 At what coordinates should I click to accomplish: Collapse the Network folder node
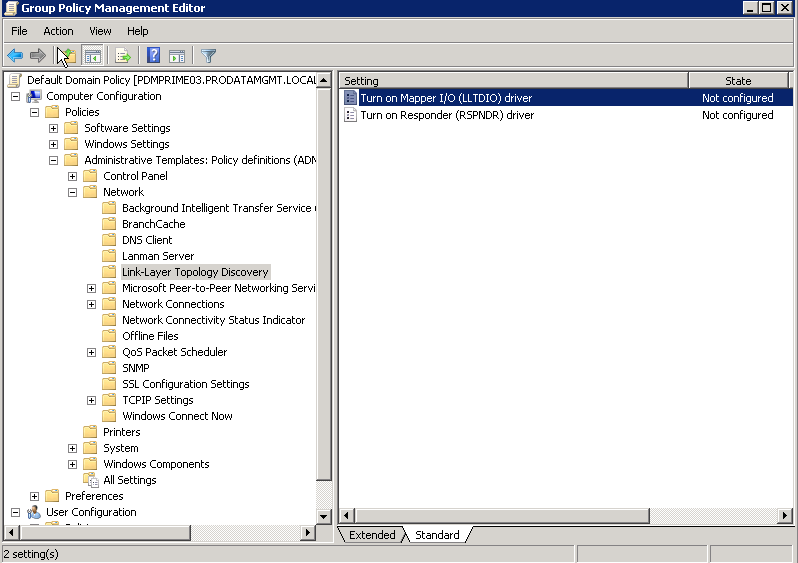[73, 192]
